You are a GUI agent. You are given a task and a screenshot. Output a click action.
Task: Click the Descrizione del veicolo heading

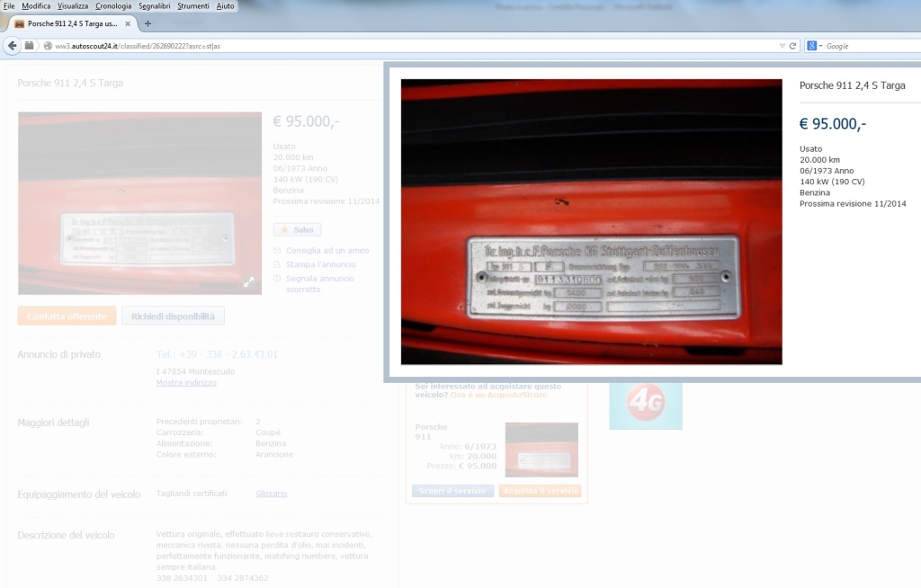(x=67, y=535)
